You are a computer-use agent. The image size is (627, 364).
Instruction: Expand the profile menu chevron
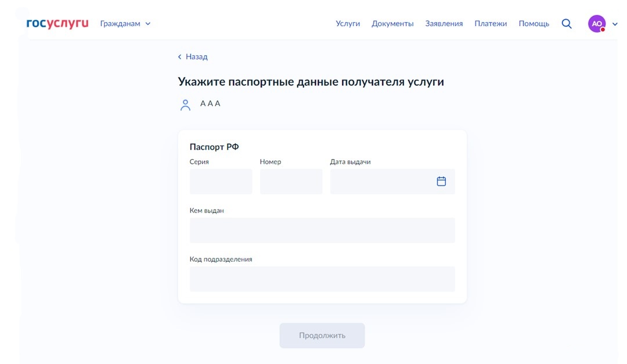[x=615, y=24]
